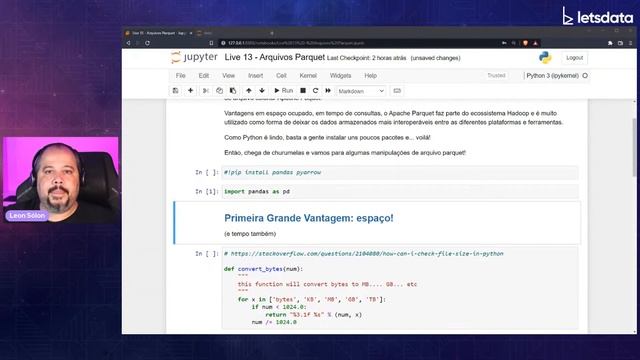Click paragraph starting Então, chega de churumelas
Screen dimensions: 640x360
point(345,153)
